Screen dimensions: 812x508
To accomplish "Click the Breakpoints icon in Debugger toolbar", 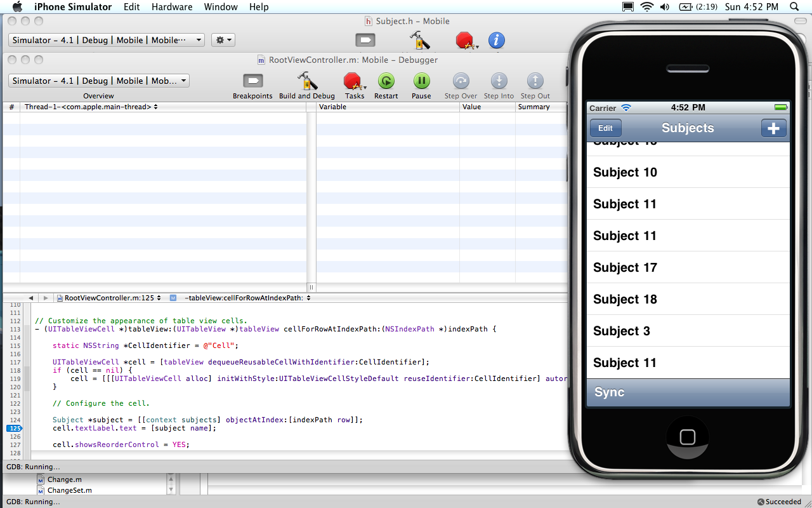I will coord(252,81).
